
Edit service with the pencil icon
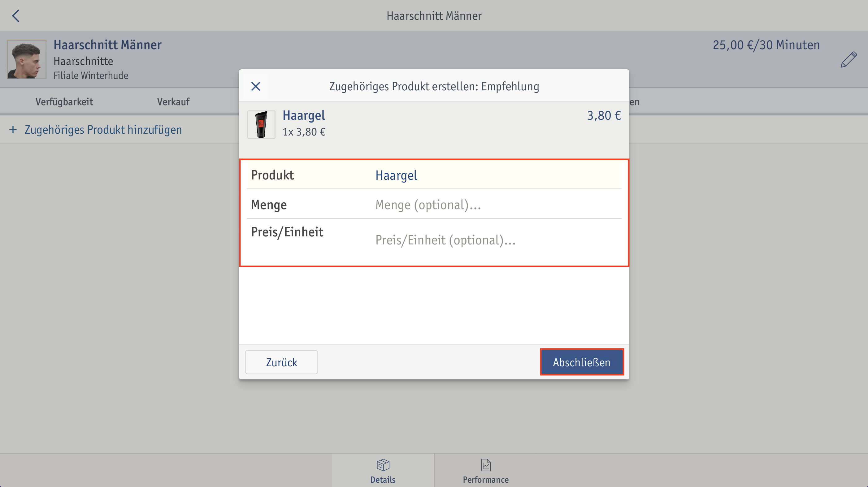coord(848,60)
